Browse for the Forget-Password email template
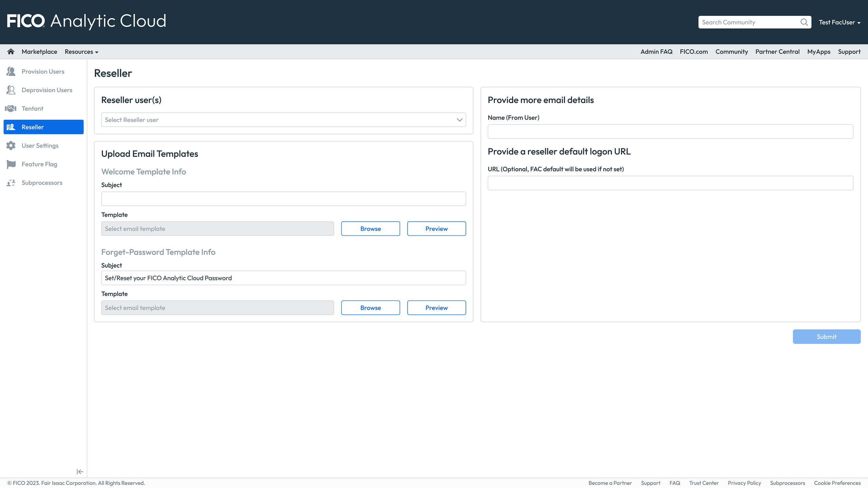The width and height of the screenshot is (868, 488). [371, 308]
